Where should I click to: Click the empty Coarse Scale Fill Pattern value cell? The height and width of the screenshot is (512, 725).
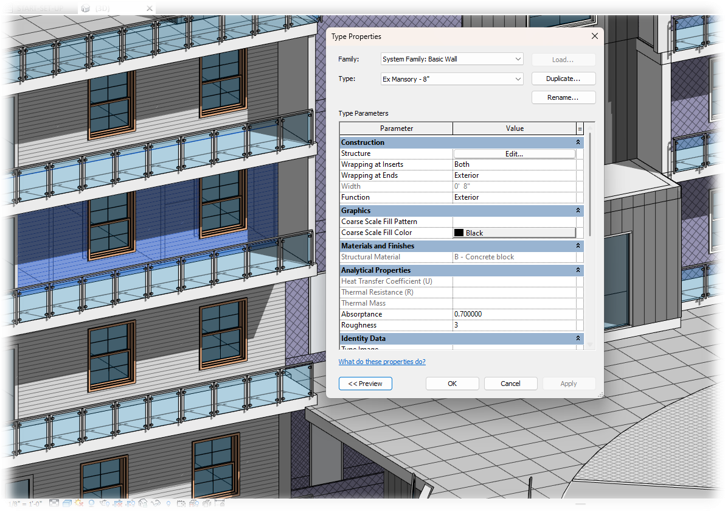[x=514, y=222]
